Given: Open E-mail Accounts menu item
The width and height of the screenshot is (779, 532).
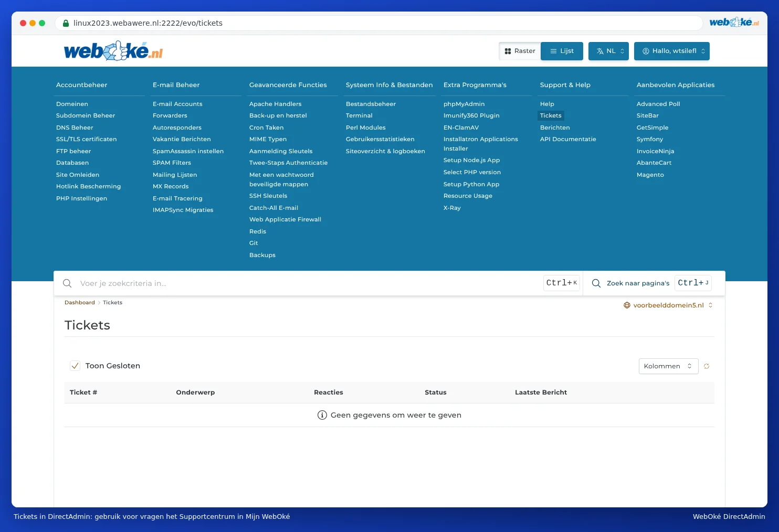Looking at the screenshot, I should [x=177, y=104].
